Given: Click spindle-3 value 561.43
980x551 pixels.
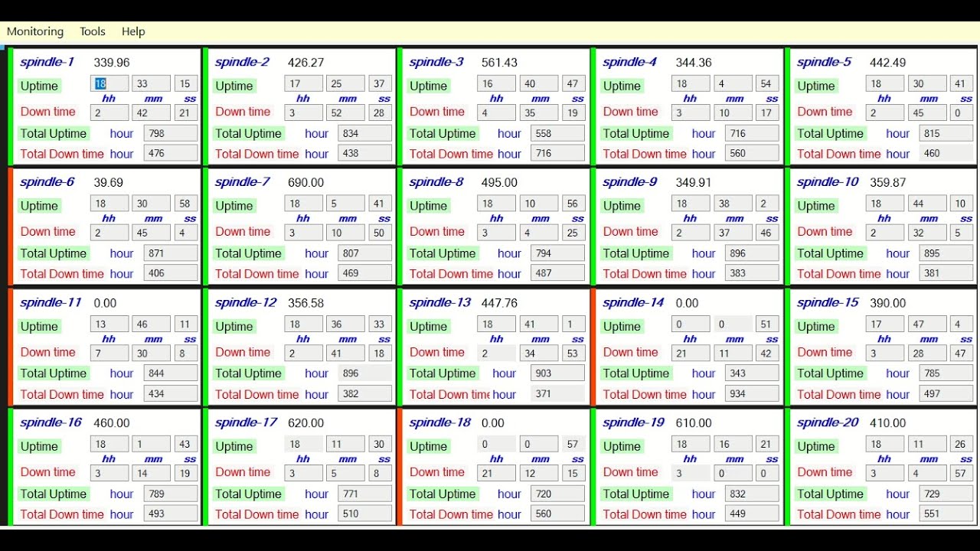Looking at the screenshot, I should tap(499, 62).
